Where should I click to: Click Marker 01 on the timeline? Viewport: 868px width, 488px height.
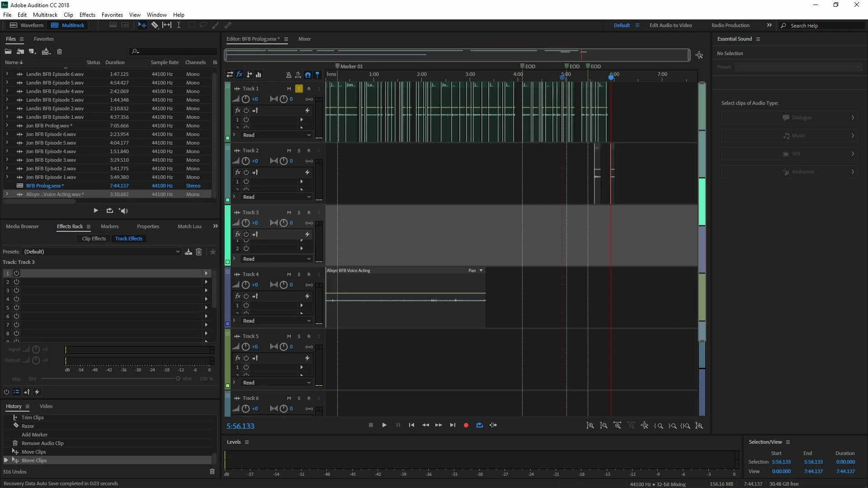click(x=337, y=66)
